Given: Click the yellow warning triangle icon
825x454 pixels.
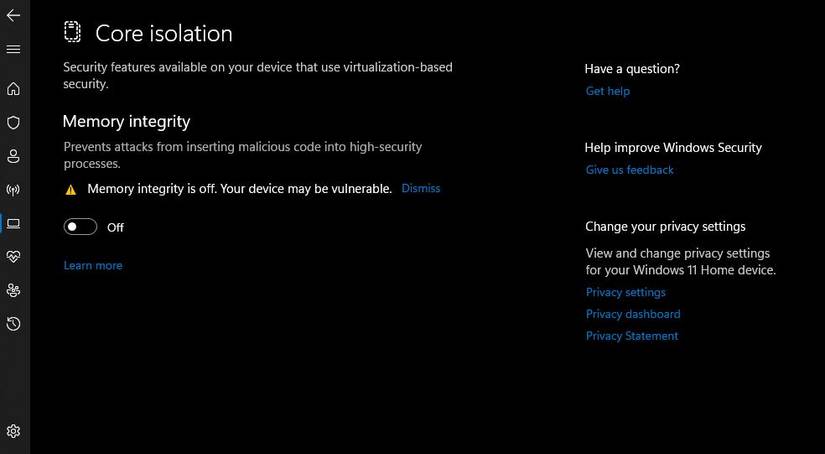Looking at the screenshot, I should (70, 189).
